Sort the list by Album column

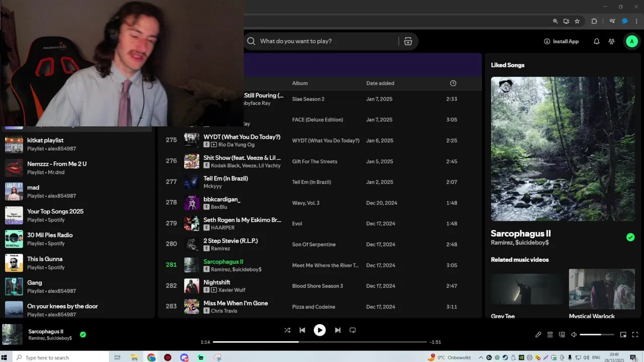pos(300,83)
